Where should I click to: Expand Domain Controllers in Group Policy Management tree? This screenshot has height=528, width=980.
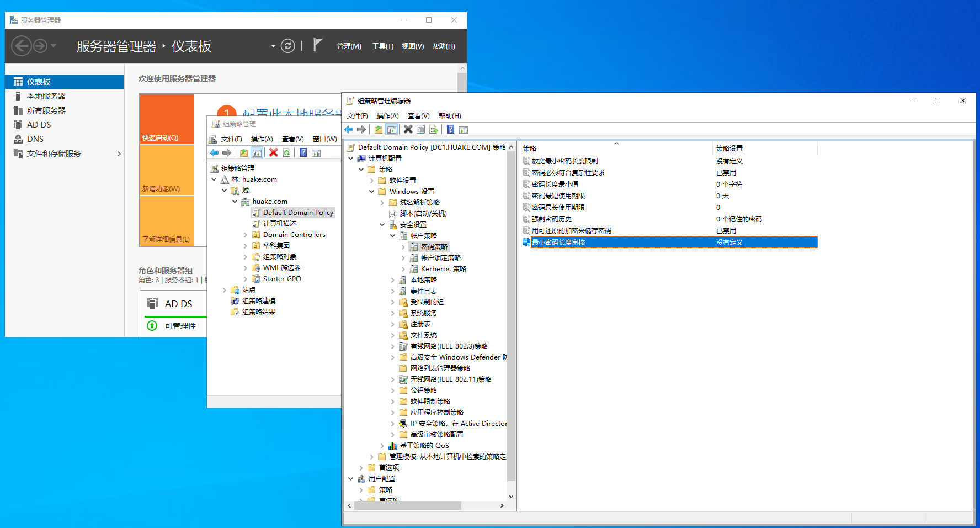tap(246, 235)
